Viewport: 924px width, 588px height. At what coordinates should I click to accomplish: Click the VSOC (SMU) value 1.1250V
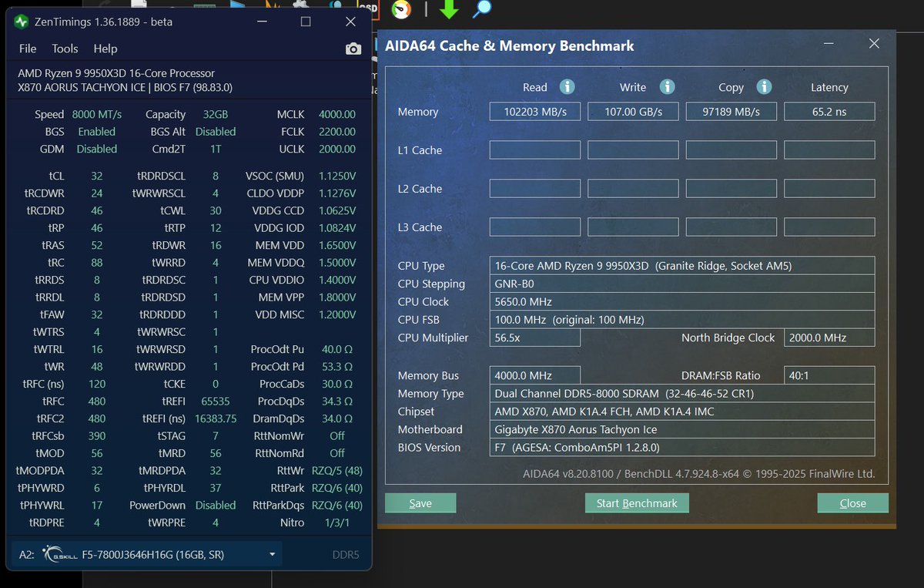pyautogui.click(x=337, y=176)
